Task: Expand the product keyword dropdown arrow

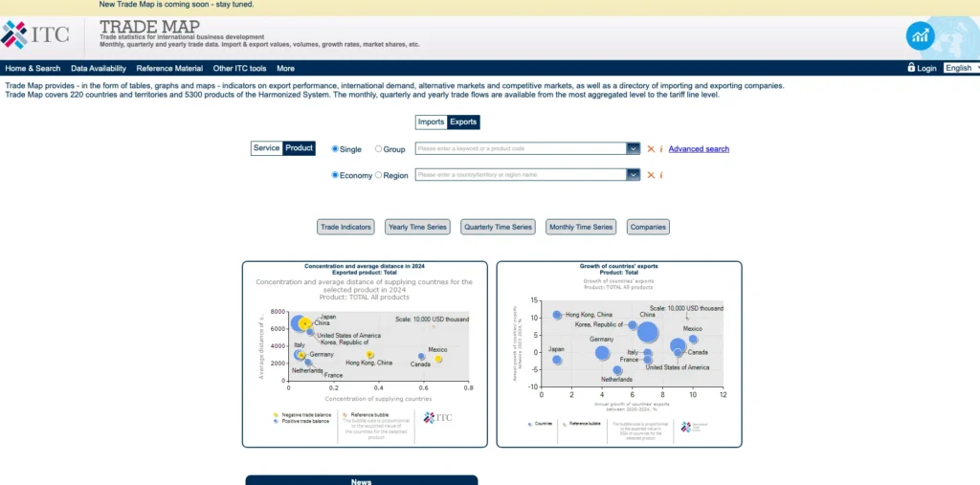Action: point(633,149)
